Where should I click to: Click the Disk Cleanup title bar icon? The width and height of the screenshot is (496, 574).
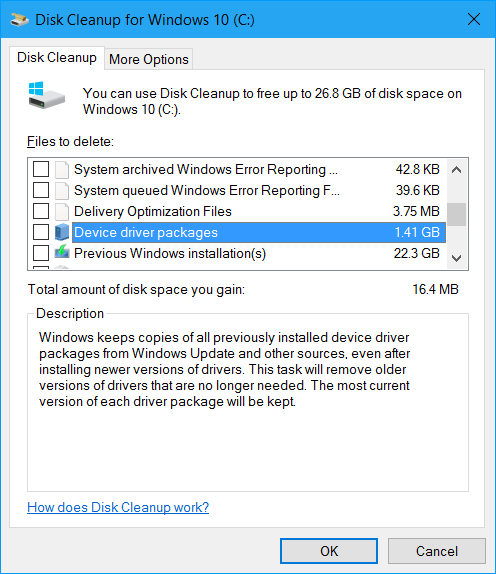point(19,19)
